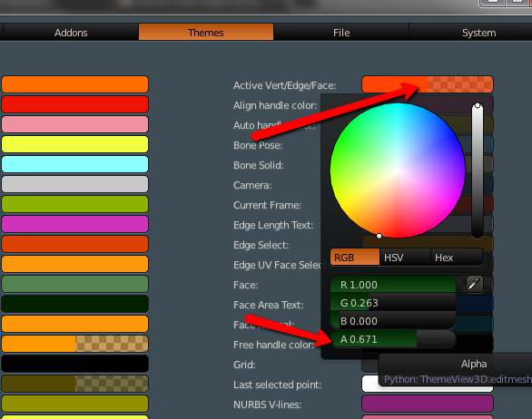Pick a color with the eyedropper icon
This screenshot has width=532, height=419.
[474, 284]
